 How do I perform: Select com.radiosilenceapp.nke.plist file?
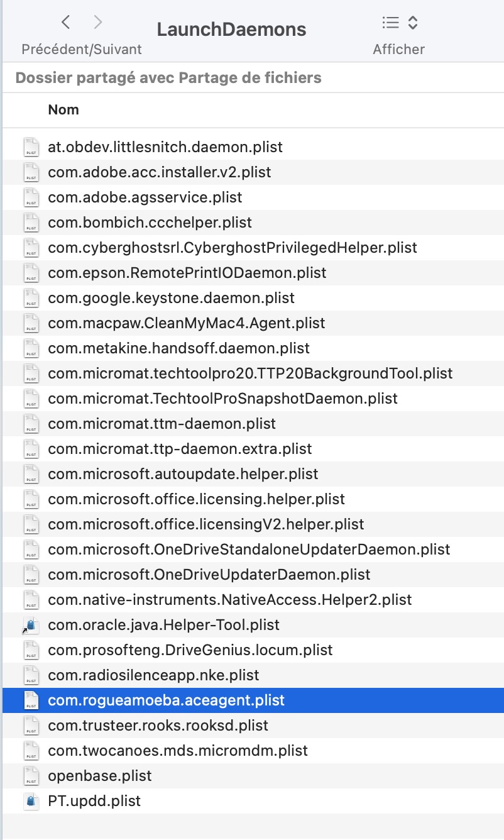[x=153, y=675]
